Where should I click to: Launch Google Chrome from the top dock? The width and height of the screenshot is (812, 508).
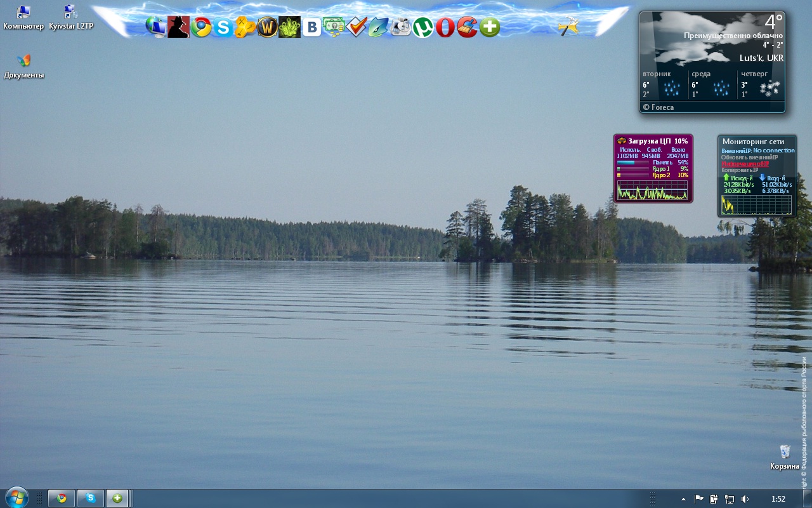coord(201,27)
